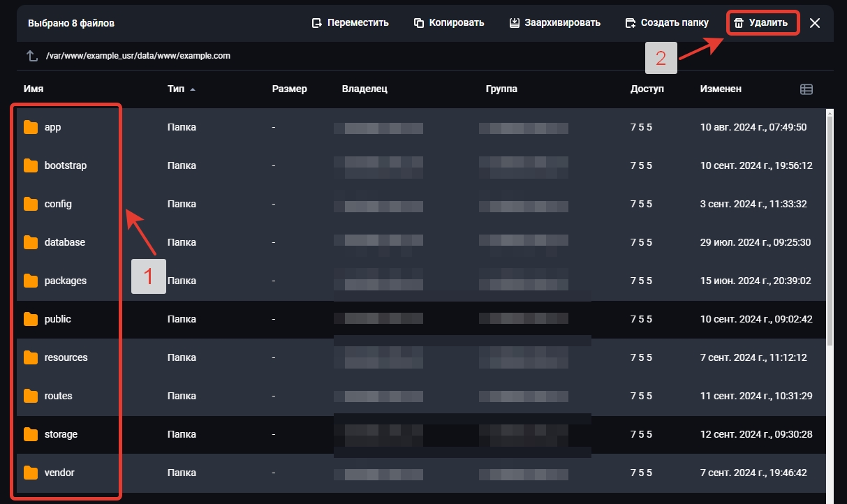Click the Move (Переместить) button
847x504 pixels.
pos(350,23)
